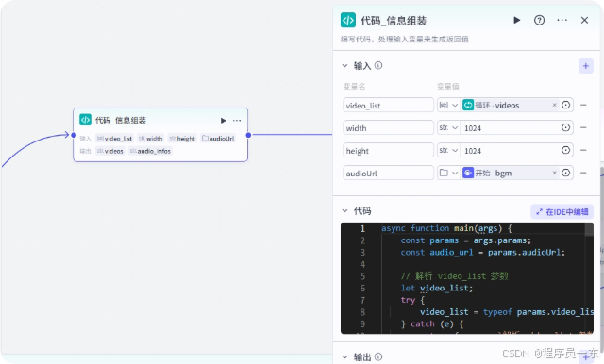Image resolution: width=604 pixels, height=364 pixels.
Task: Open type dropdown for audioUrl row
Action: [448, 174]
